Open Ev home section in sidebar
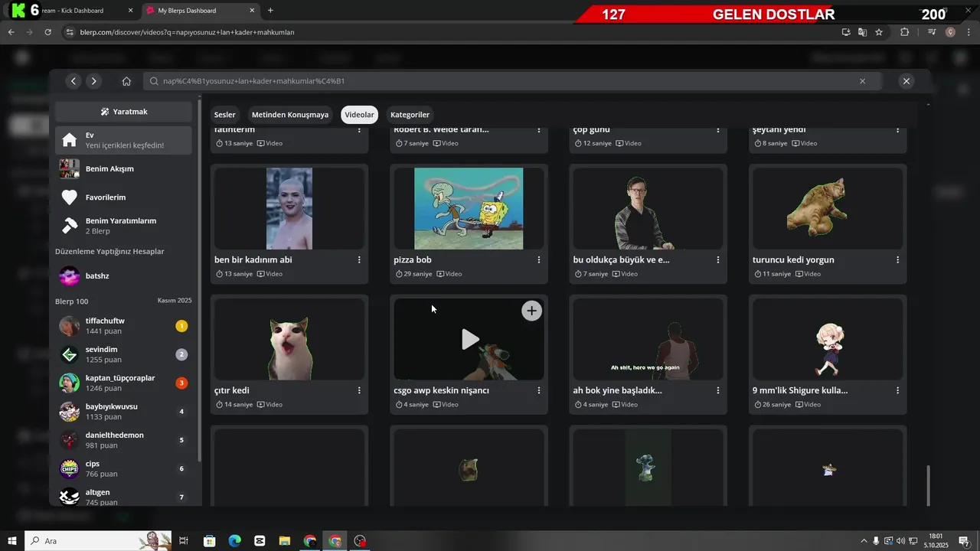This screenshot has width=980, height=551. coord(123,140)
